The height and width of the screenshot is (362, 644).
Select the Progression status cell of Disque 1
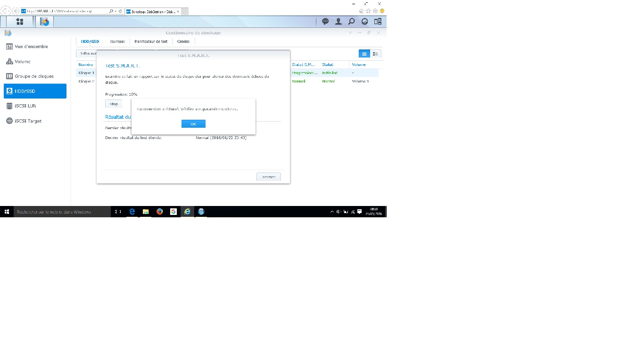[x=305, y=73]
